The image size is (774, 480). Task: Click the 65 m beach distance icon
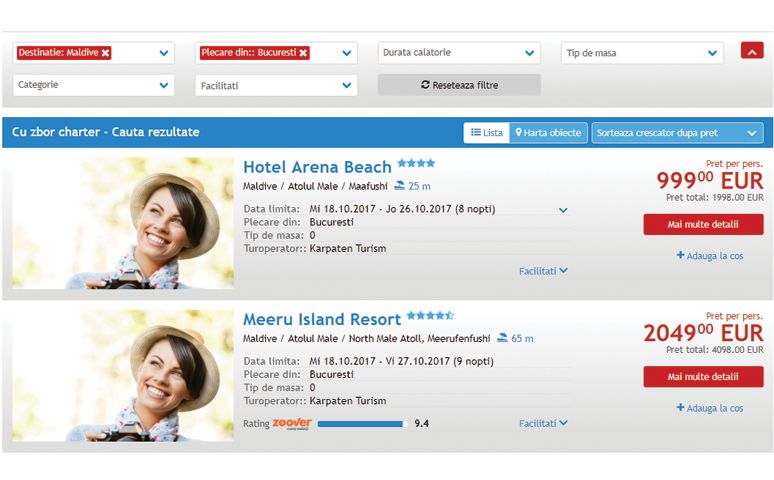(x=503, y=339)
